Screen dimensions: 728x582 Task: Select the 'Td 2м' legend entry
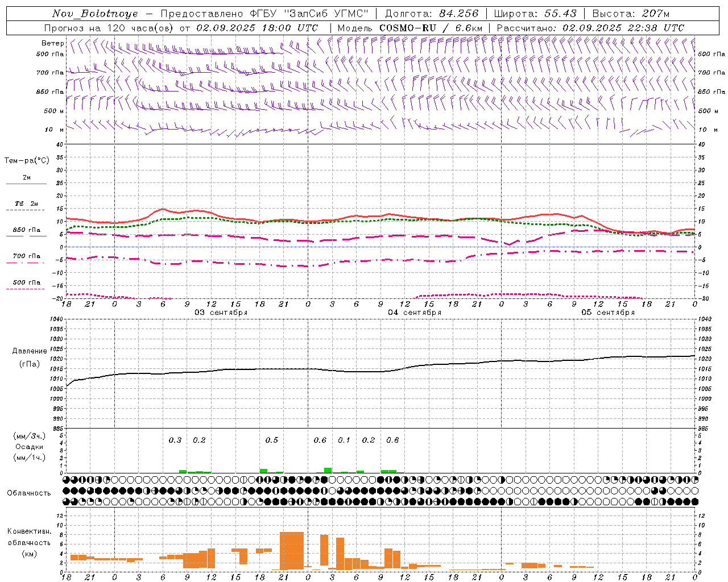coord(26,203)
